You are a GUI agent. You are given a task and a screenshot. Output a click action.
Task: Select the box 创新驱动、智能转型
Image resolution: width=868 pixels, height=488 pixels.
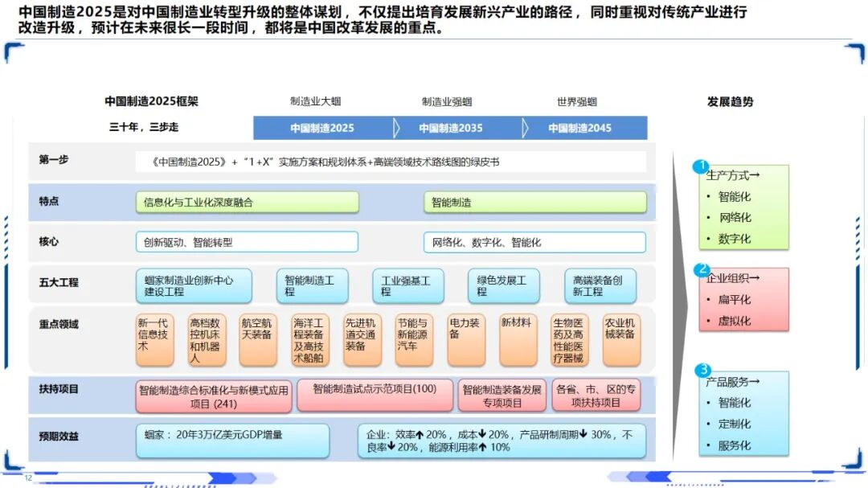point(247,242)
